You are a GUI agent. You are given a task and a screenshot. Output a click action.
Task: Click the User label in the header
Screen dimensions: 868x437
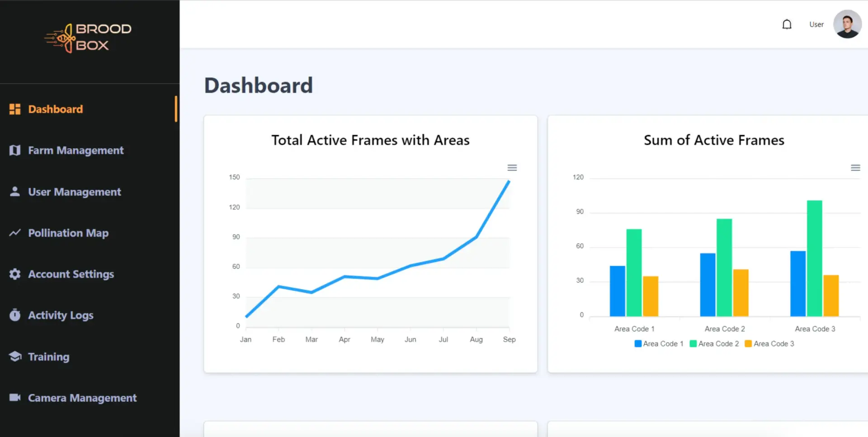tap(816, 24)
